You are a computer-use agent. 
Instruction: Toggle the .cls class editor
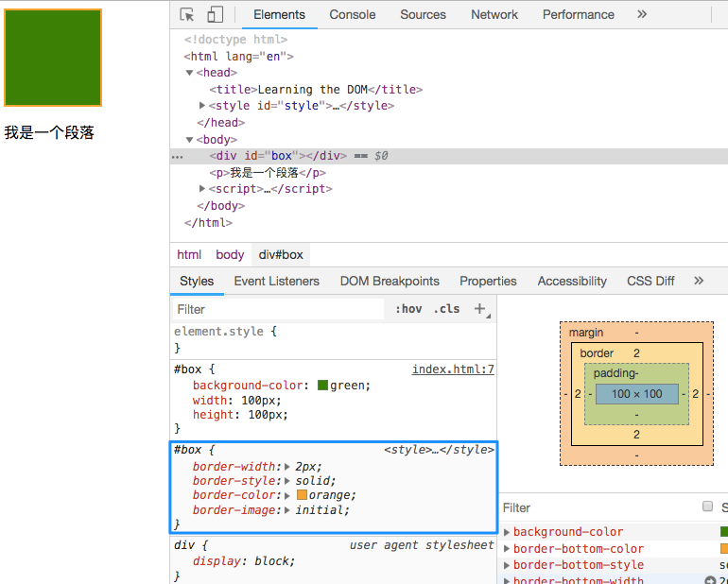[x=446, y=309]
